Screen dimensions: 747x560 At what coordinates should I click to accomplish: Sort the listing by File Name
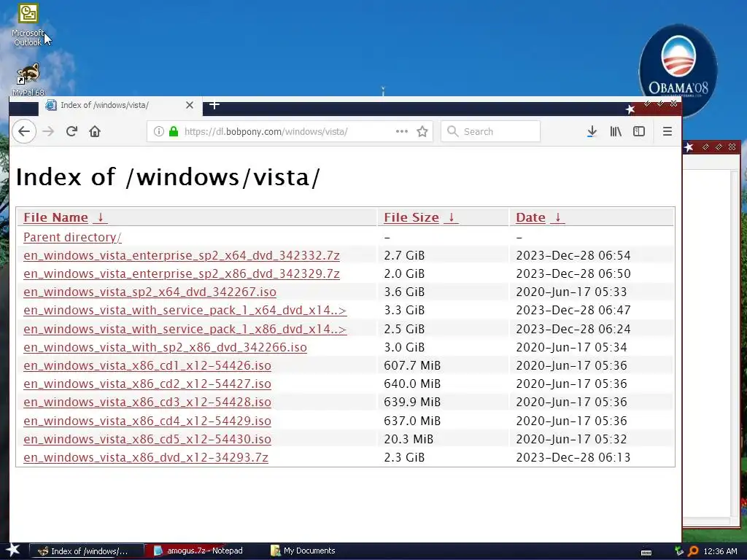(55, 217)
